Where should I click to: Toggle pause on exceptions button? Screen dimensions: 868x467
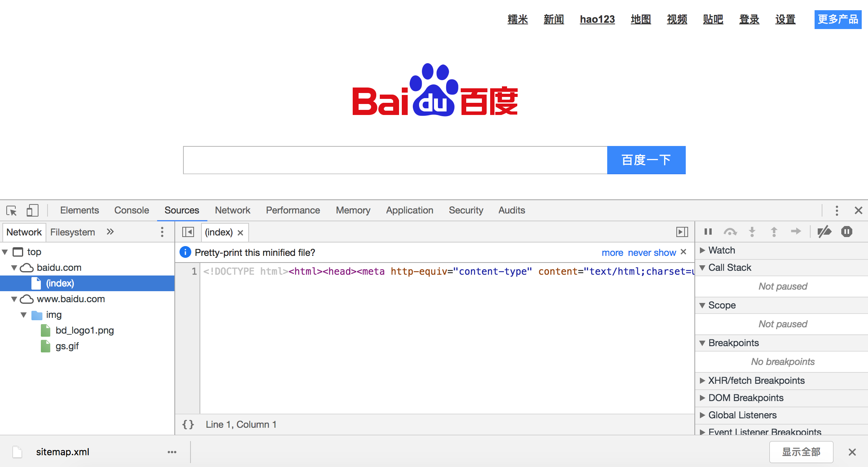point(846,232)
